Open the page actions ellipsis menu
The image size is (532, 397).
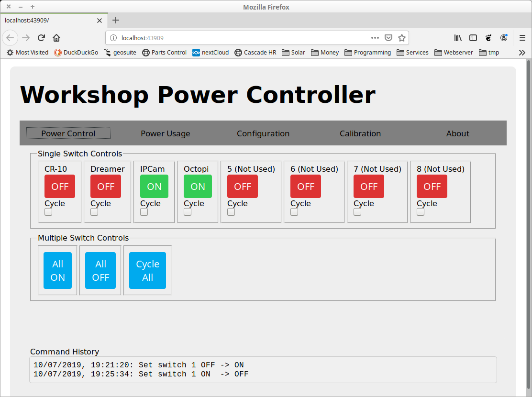tap(375, 38)
